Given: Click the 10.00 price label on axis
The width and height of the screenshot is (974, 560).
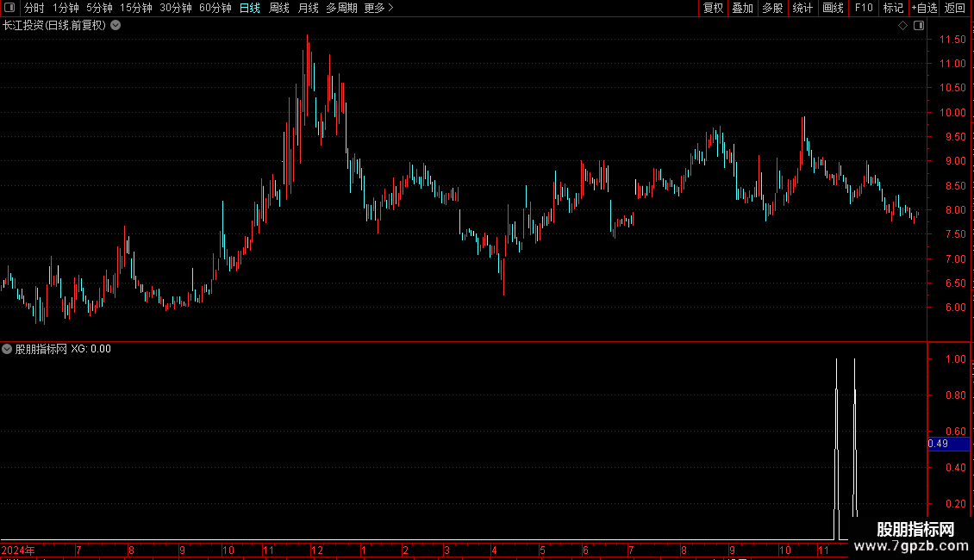Looking at the screenshot, I should pyautogui.click(x=952, y=112).
